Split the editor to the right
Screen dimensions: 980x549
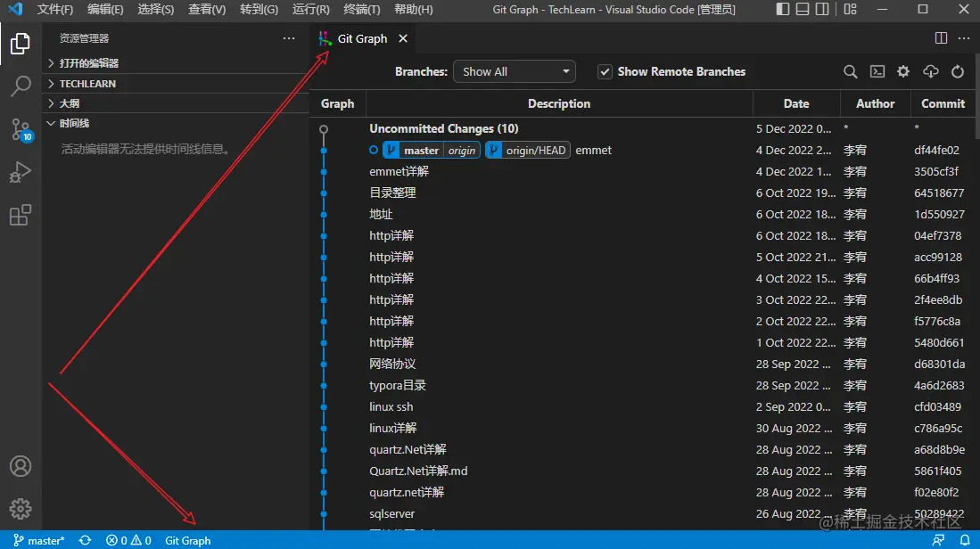pos(941,38)
